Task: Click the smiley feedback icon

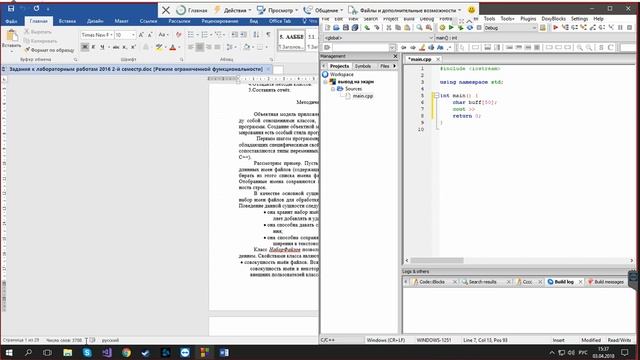Action: tap(471, 10)
